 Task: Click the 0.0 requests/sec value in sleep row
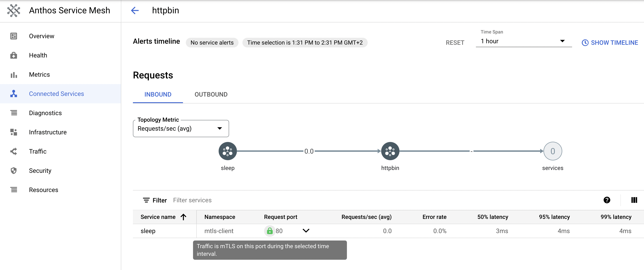click(x=387, y=231)
